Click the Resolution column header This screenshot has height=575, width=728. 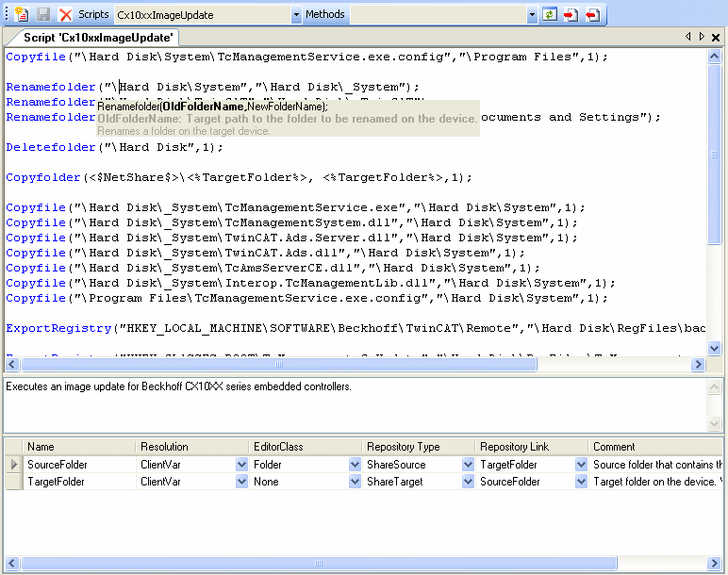pos(192,447)
